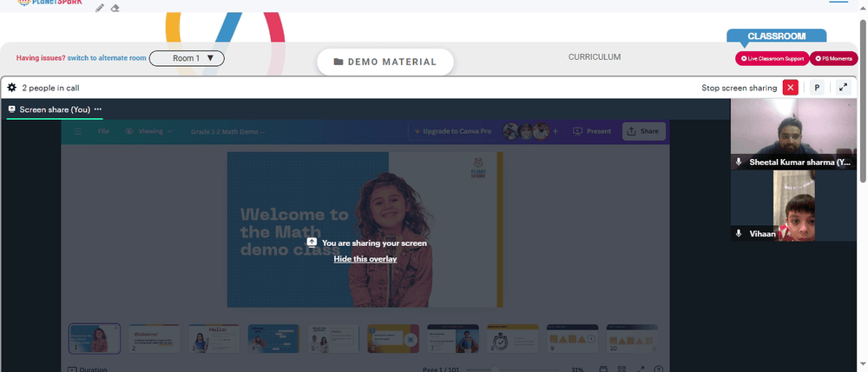Select slide 4 thumbnail

[273, 339]
